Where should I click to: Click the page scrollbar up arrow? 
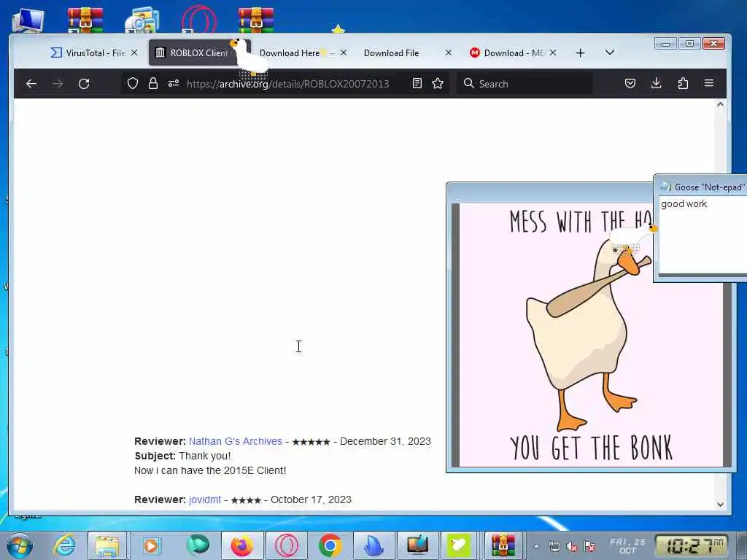coord(720,104)
